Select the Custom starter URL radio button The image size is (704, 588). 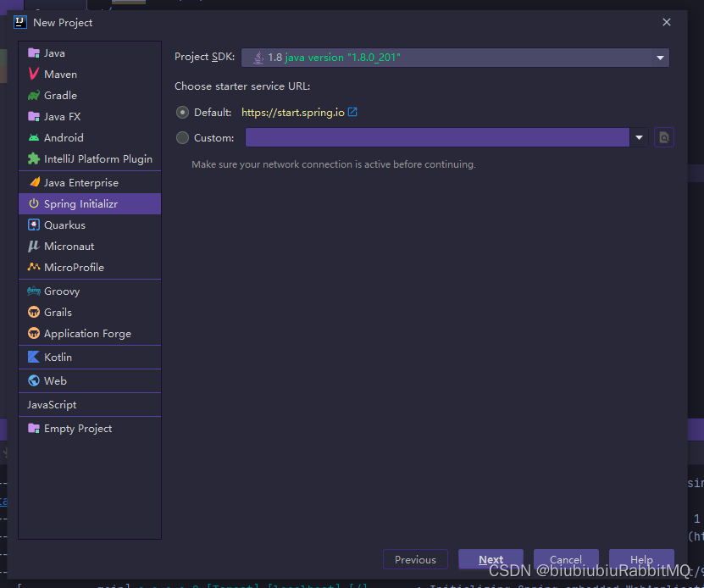pos(182,137)
